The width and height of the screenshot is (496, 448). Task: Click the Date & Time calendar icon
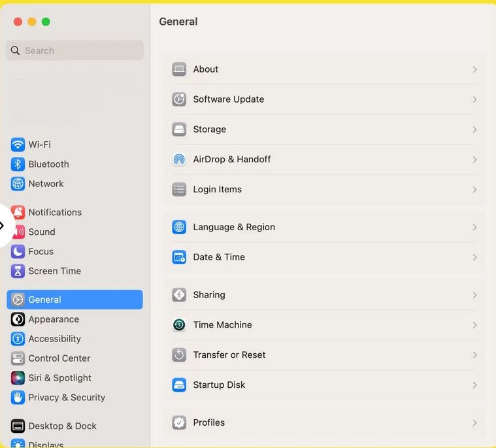click(179, 257)
